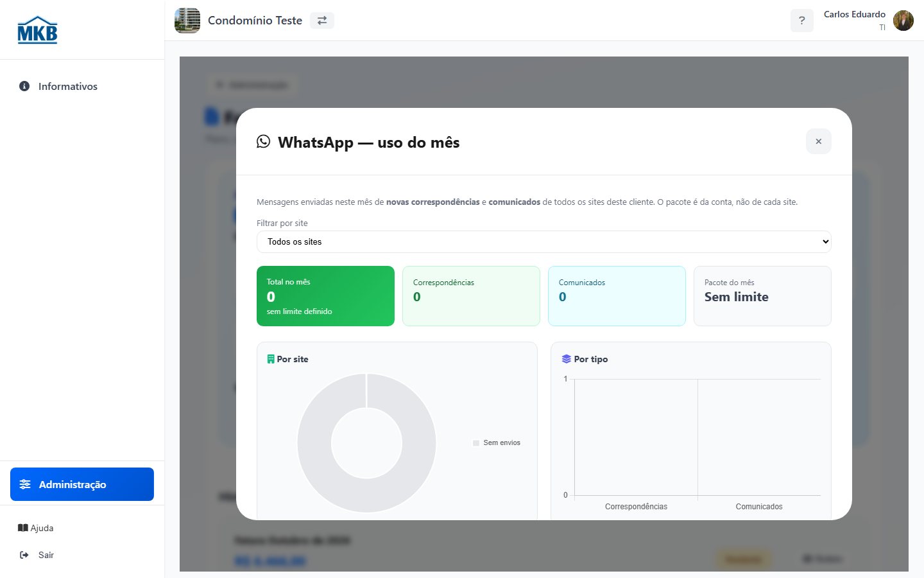
Task: Click the MKB logo
Action: click(37, 30)
